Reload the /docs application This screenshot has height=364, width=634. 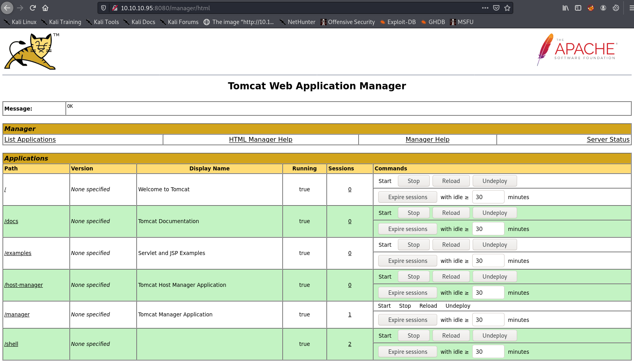(451, 213)
